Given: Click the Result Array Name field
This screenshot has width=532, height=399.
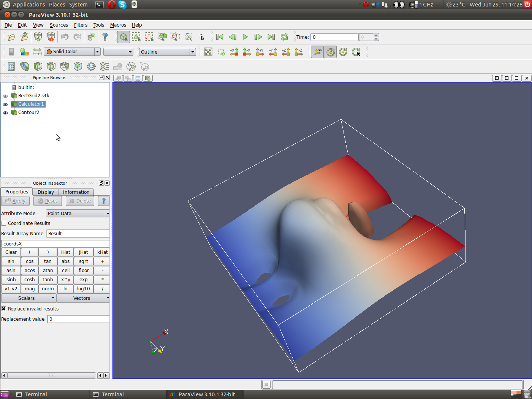Looking at the screenshot, I should pyautogui.click(x=78, y=234).
